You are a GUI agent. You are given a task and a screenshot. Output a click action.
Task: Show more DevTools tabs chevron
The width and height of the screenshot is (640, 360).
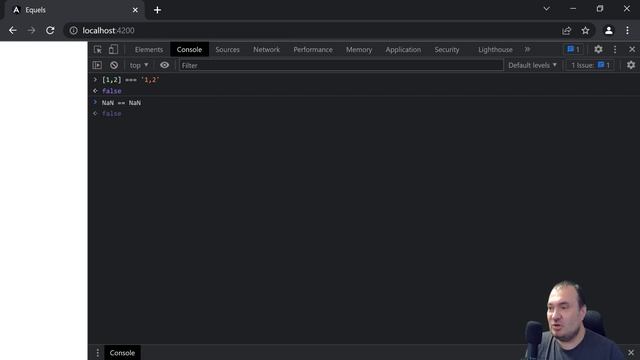pos(527,49)
